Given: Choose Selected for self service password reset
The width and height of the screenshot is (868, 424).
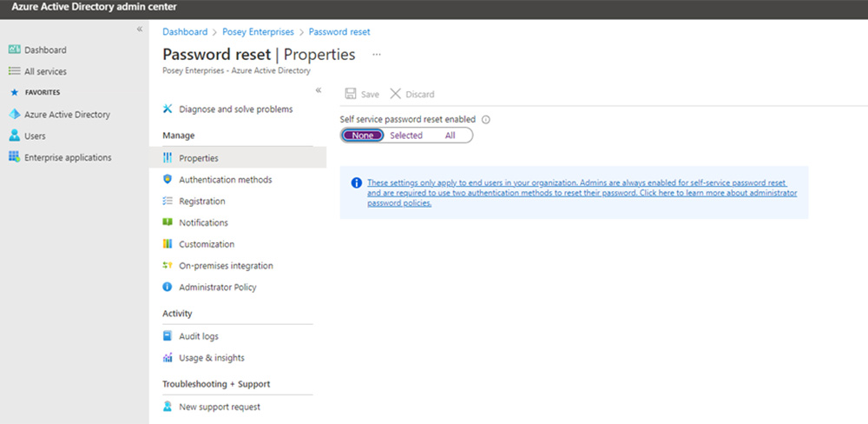Looking at the screenshot, I should click(x=406, y=136).
